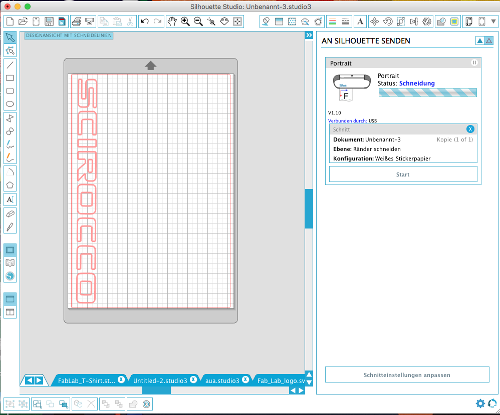Close the aua.studio3 tab

tap(245, 380)
